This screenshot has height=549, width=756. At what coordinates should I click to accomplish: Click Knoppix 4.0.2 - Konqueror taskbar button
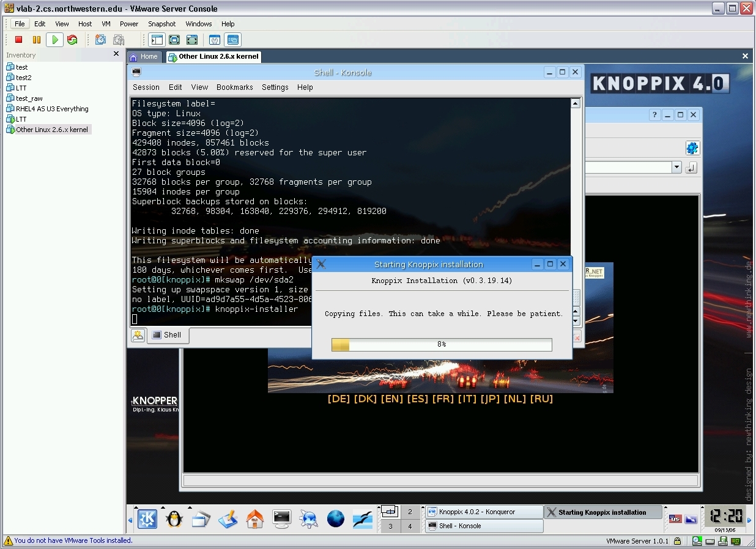pos(484,512)
